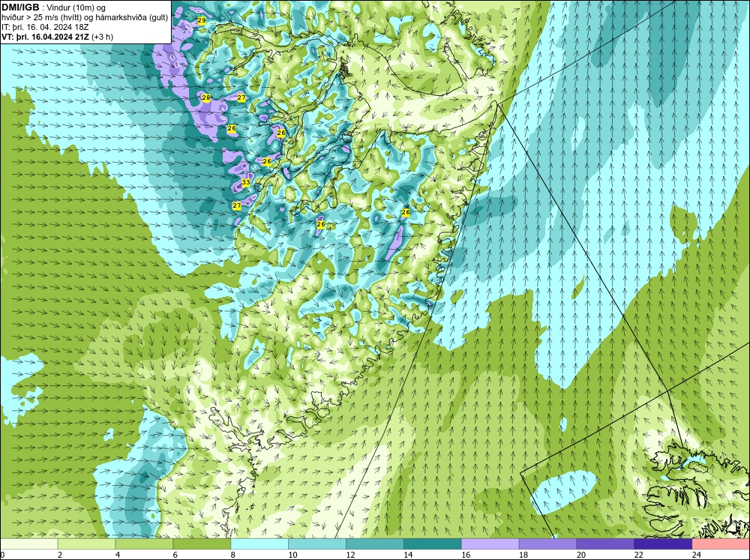Screen dimensions: 750x560
Task: Select the light green 2–4 scale swatch
Action: (86, 544)
